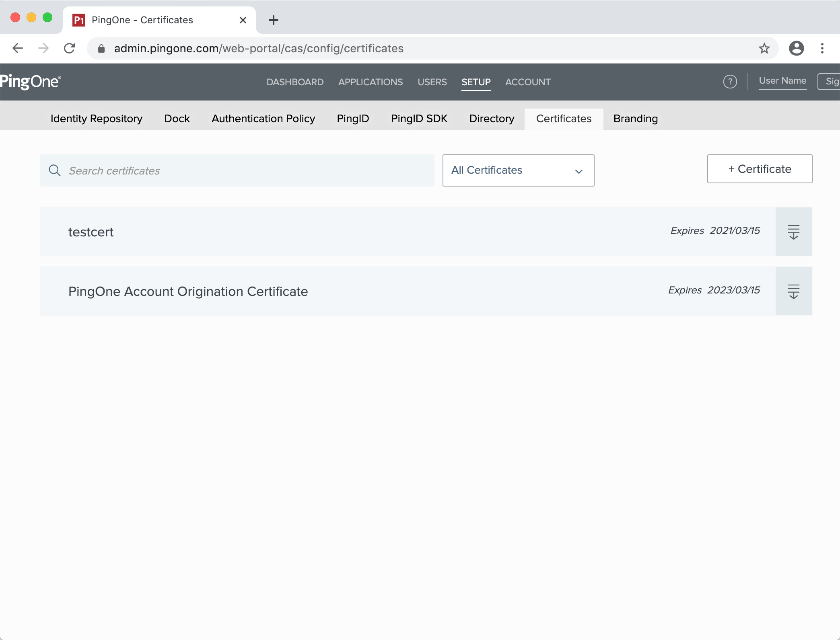Go back with the browser back arrow
This screenshot has width=840, height=640.
coord(18,48)
